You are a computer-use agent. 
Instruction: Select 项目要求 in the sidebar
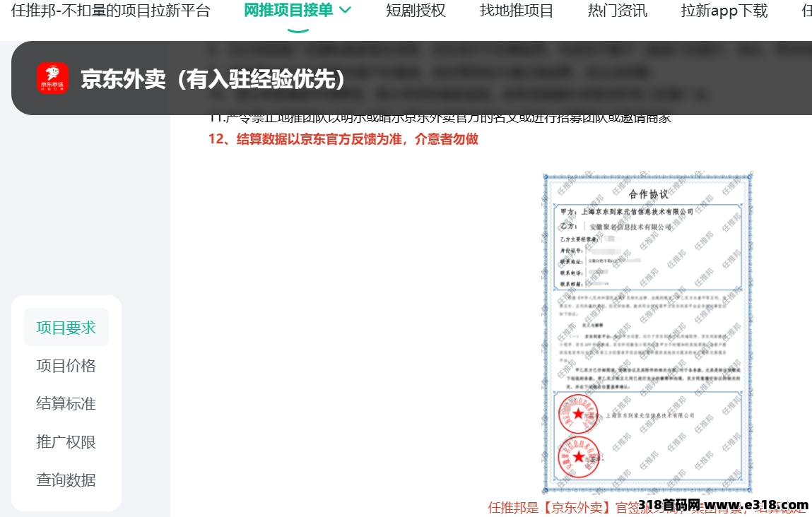[66, 328]
